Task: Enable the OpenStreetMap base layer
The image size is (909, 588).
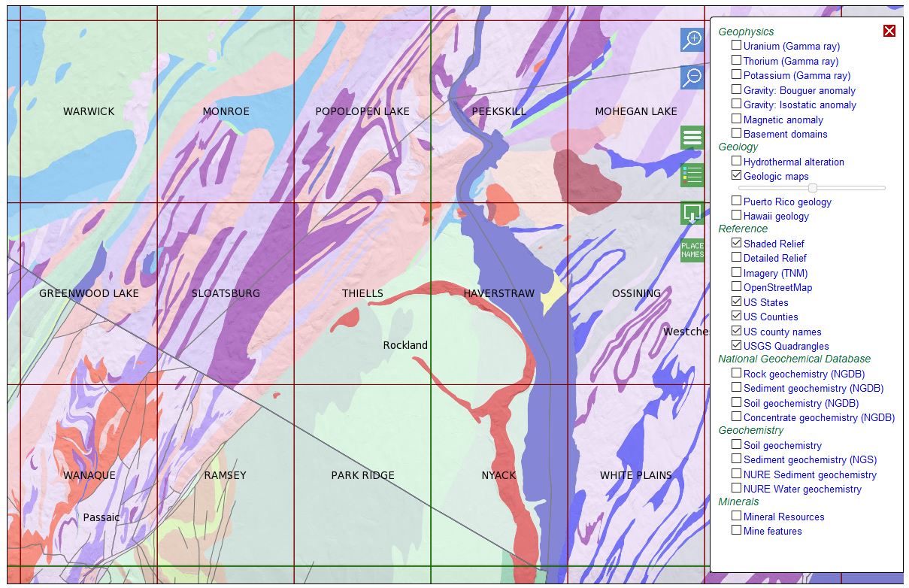Action: click(x=735, y=286)
